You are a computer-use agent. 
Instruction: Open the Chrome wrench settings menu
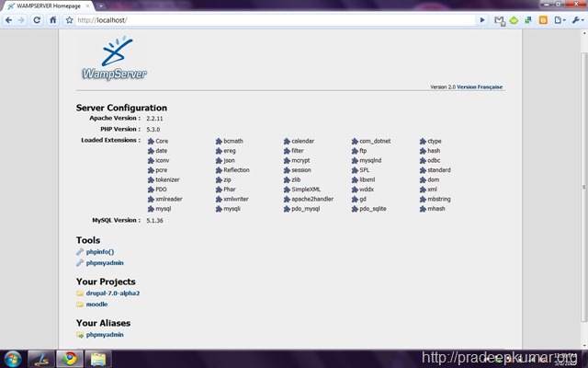tap(578, 20)
